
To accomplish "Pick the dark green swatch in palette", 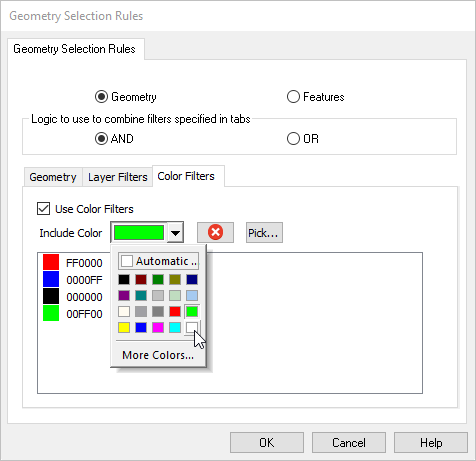I will coord(158,279).
